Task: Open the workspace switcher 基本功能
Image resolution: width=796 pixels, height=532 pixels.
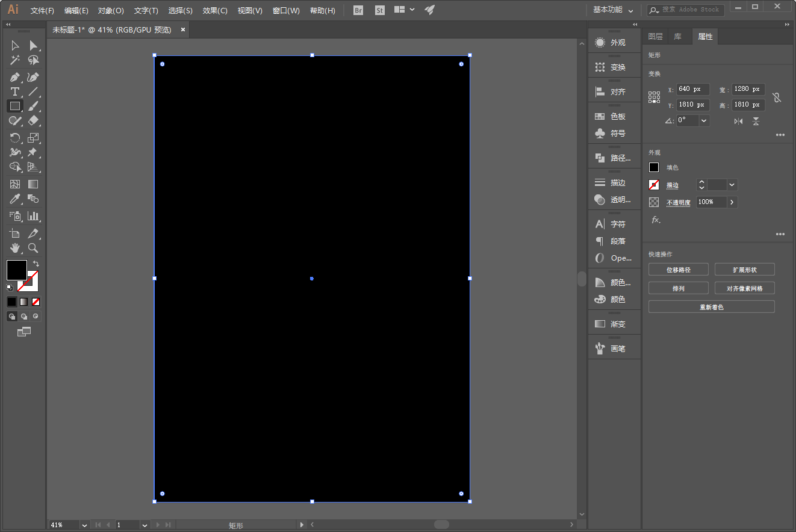Action: (x=613, y=10)
